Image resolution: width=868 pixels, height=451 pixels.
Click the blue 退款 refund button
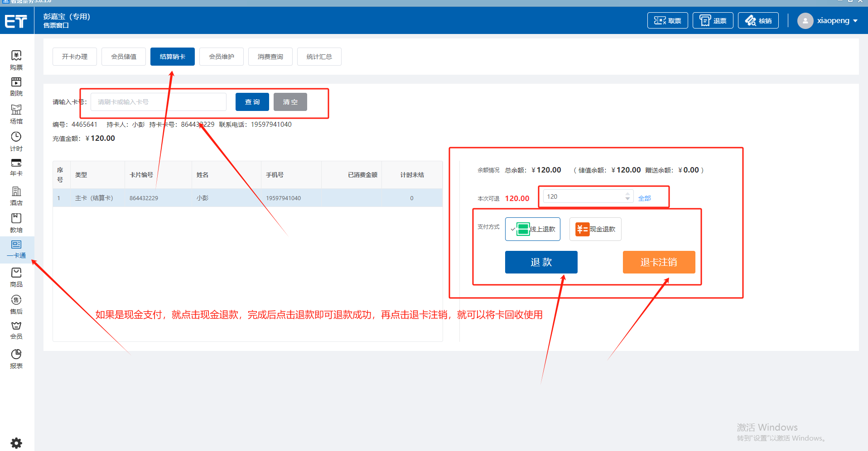pos(541,262)
